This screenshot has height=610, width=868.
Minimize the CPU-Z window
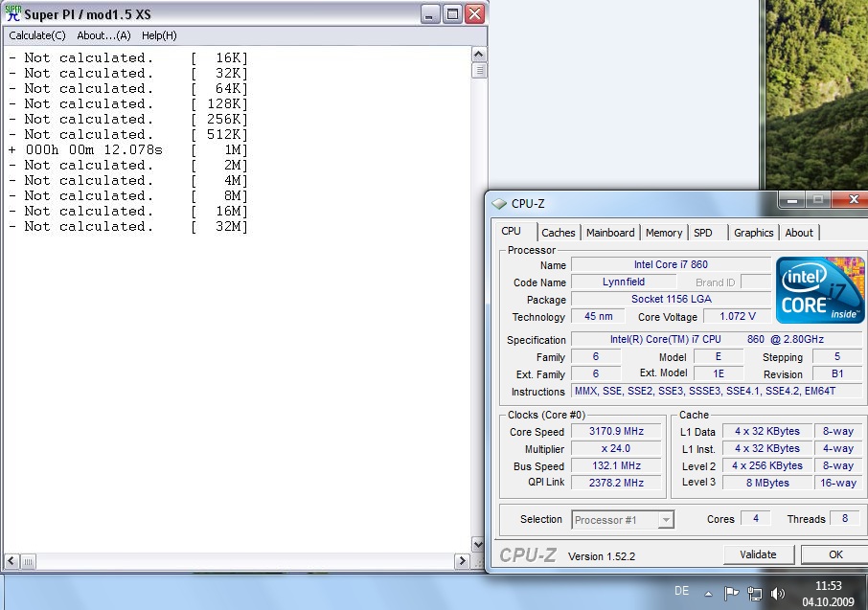[x=791, y=200]
